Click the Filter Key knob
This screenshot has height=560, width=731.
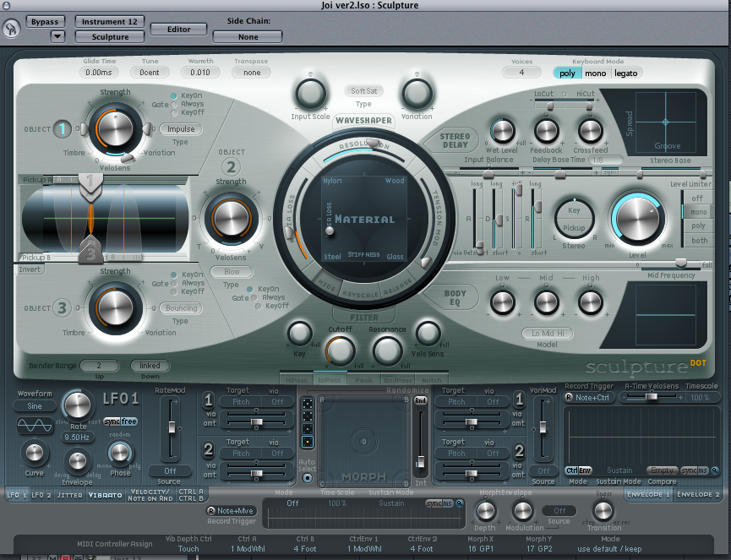coord(300,334)
